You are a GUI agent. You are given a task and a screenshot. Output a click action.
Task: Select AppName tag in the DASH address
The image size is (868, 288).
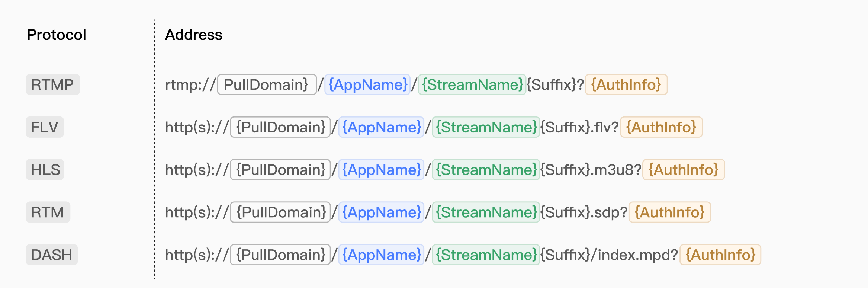pos(381,255)
